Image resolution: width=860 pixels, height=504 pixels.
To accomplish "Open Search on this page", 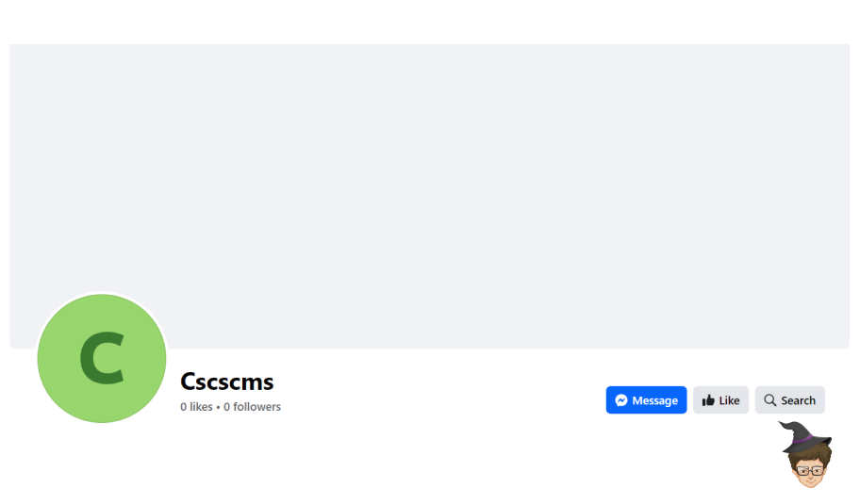I will coord(790,400).
